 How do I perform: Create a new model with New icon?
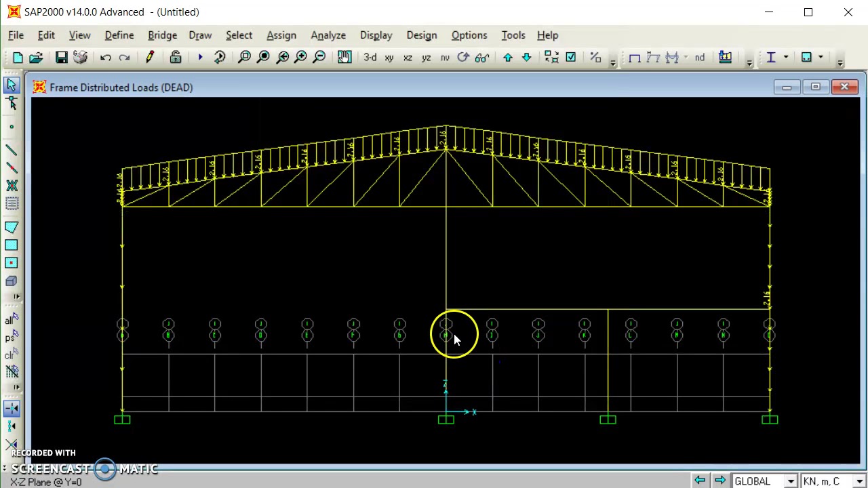(18, 58)
